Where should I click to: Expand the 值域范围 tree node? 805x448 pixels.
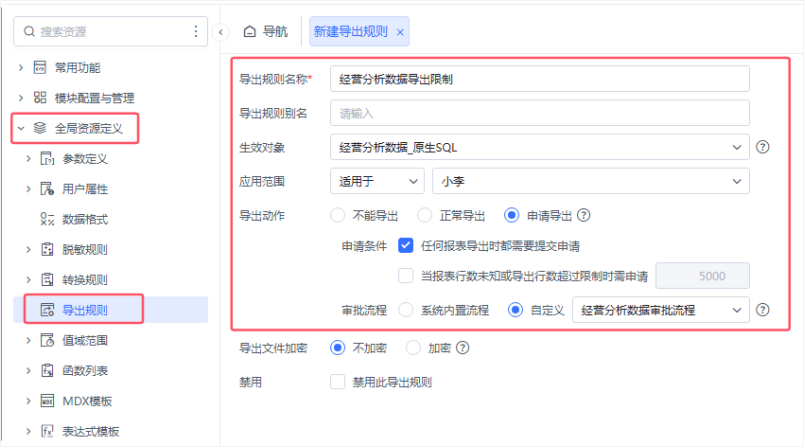(x=28, y=340)
